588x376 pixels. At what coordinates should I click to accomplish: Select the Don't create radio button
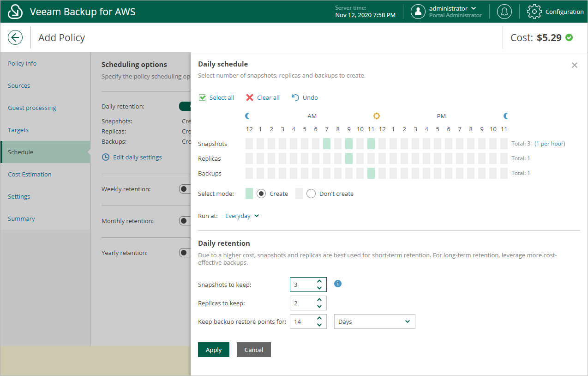[x=311, y=194]
